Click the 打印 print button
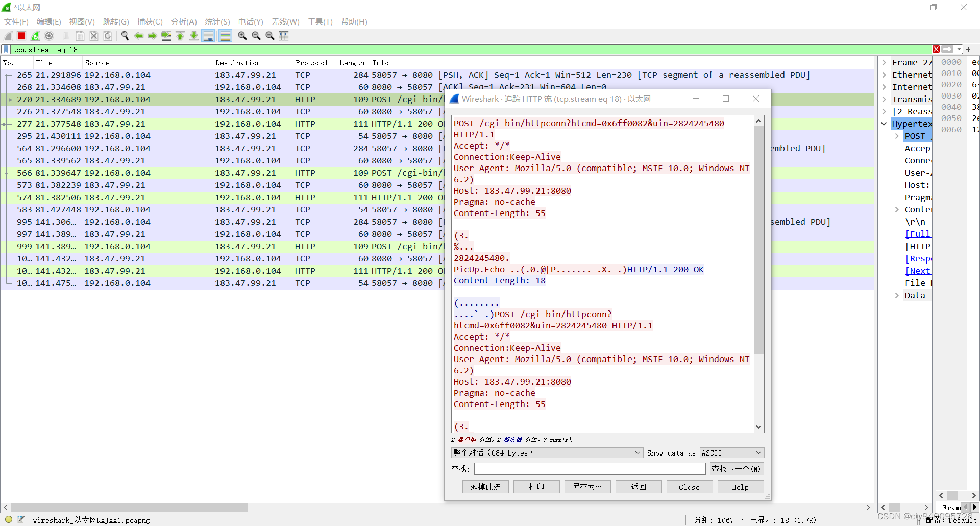 point(536,487)
